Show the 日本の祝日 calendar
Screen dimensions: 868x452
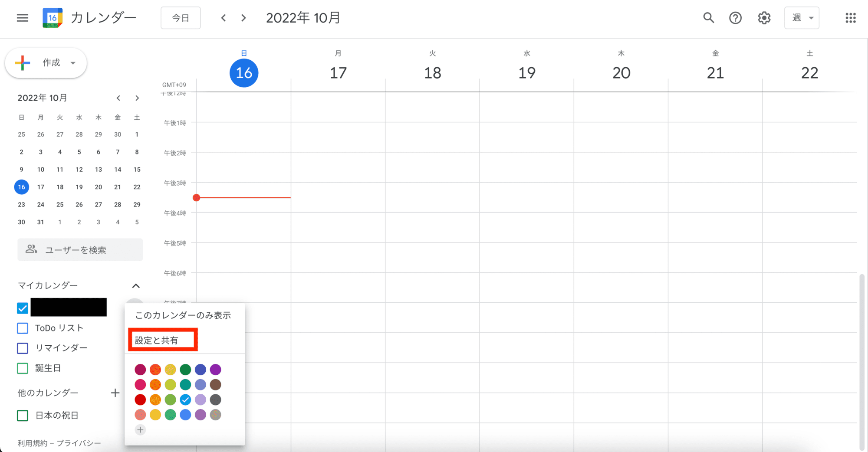click(23, 416)
